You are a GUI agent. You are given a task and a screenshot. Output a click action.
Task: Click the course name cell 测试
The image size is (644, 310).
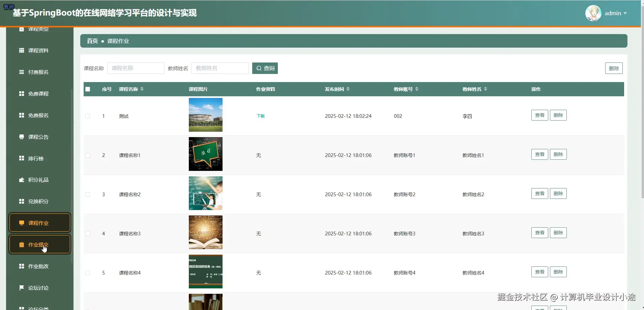pyautogui.click(x=124, y=116)
